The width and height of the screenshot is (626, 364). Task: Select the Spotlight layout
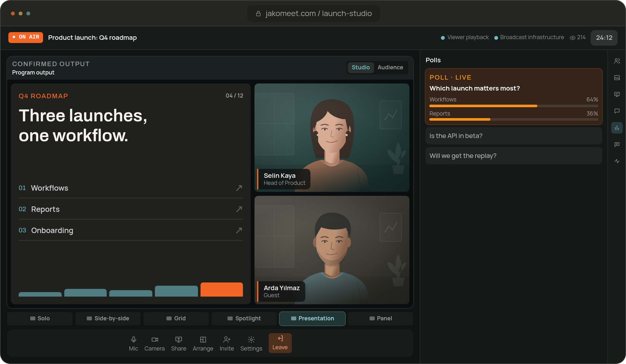tap(244, 318)
